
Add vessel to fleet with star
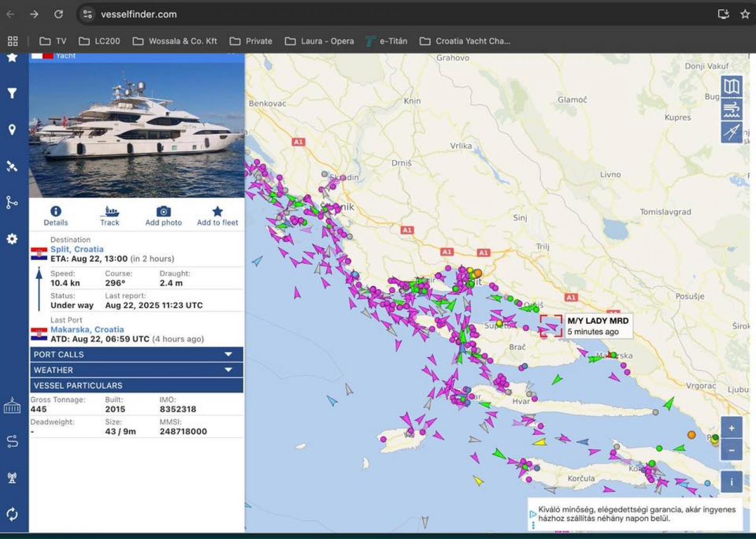tap(217, 211)
